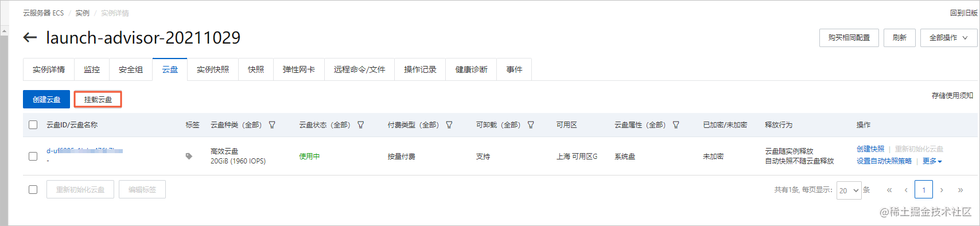Open the 云盘属性 filter funnel icon
This screenshot has height=226, width=980.
coord(676,124)
